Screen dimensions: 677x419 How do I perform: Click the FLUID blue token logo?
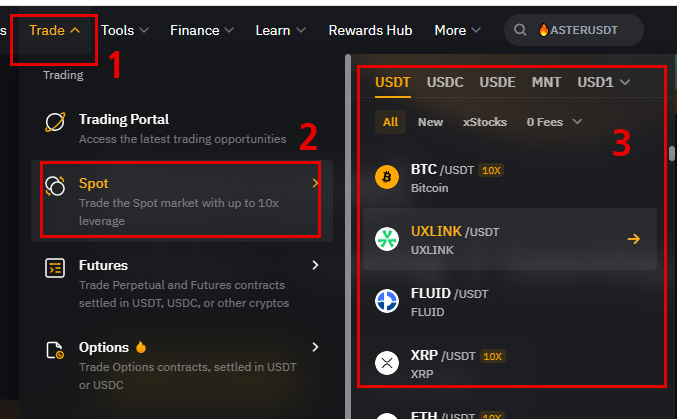(x=387, y=301)
